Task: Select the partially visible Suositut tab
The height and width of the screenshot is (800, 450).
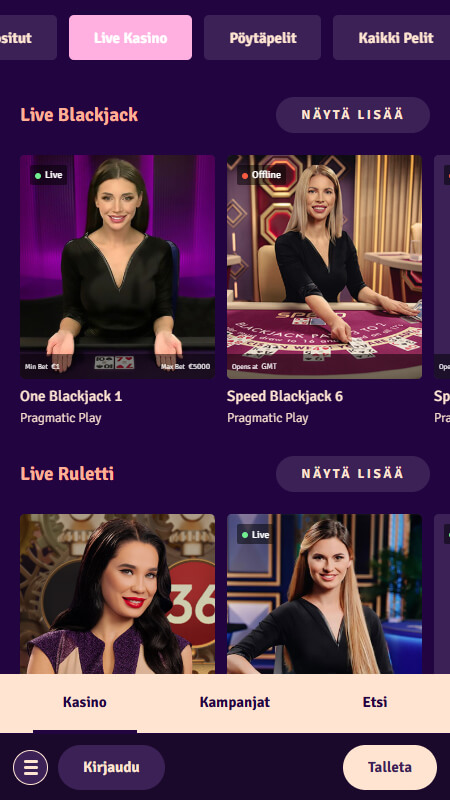Action: click(28, 37)
